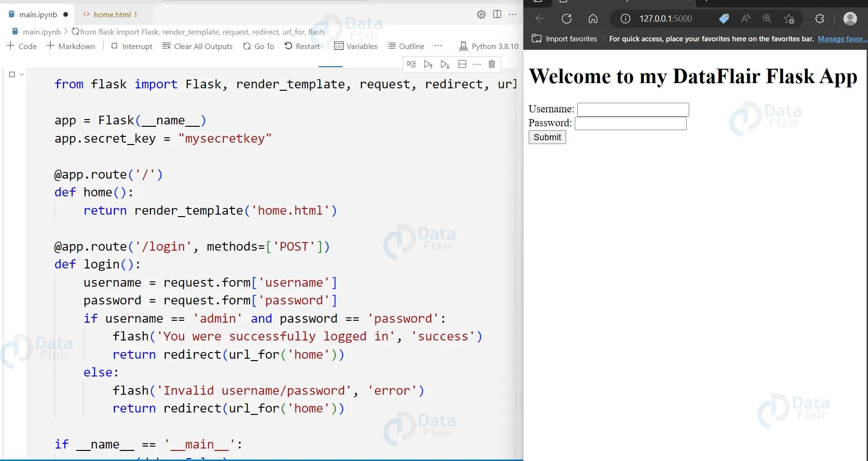Image resolution: width=868 pixels, height=461 pixels.
Task: Execute cells above this cell
Action: 428,64
